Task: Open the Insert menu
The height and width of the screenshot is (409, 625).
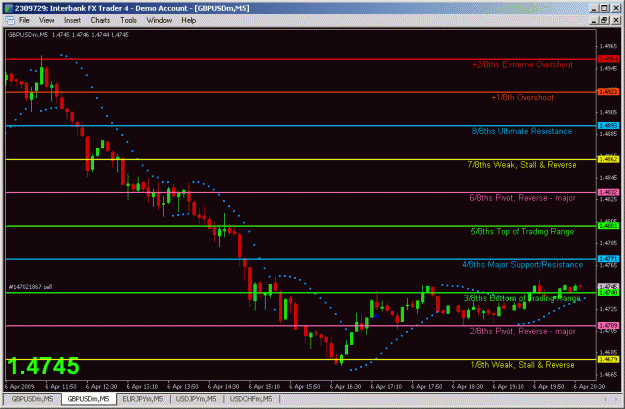Action: click(72, 20)
